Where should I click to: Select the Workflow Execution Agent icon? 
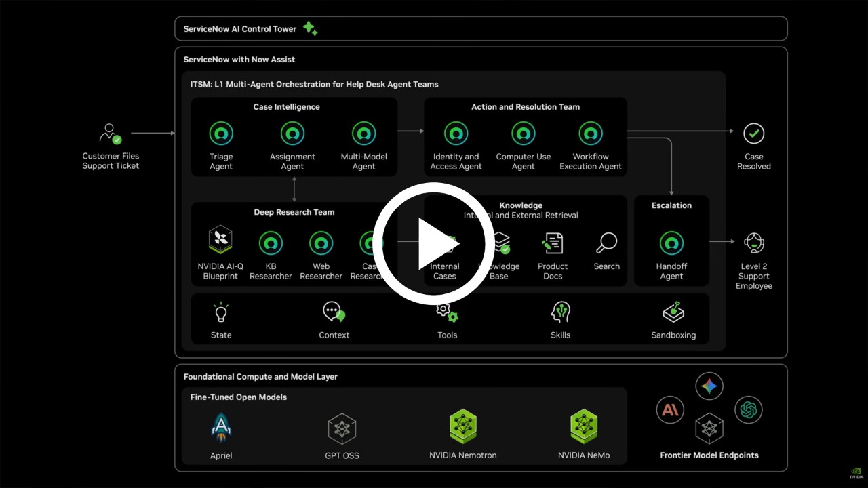pyautogui.click(x=591, y=134)
